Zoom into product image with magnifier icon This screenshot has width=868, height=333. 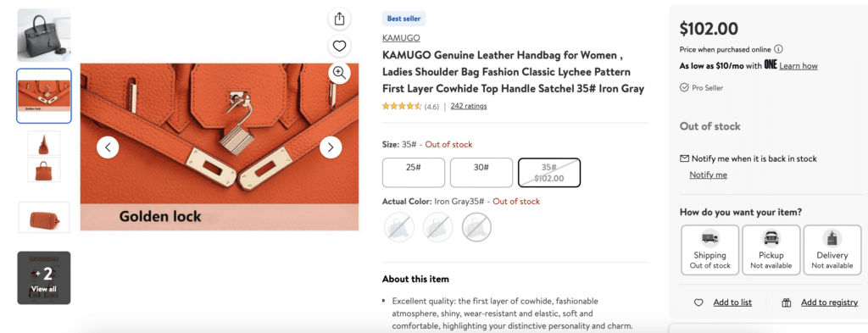339,72
